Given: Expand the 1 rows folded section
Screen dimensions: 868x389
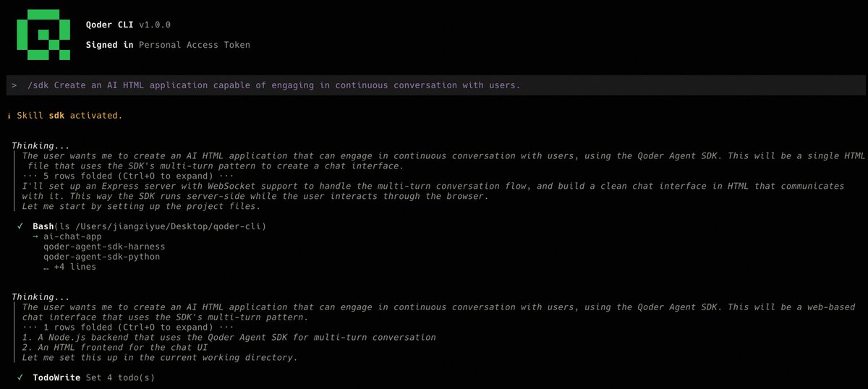Looking at the screenshot, I should 128,328.
